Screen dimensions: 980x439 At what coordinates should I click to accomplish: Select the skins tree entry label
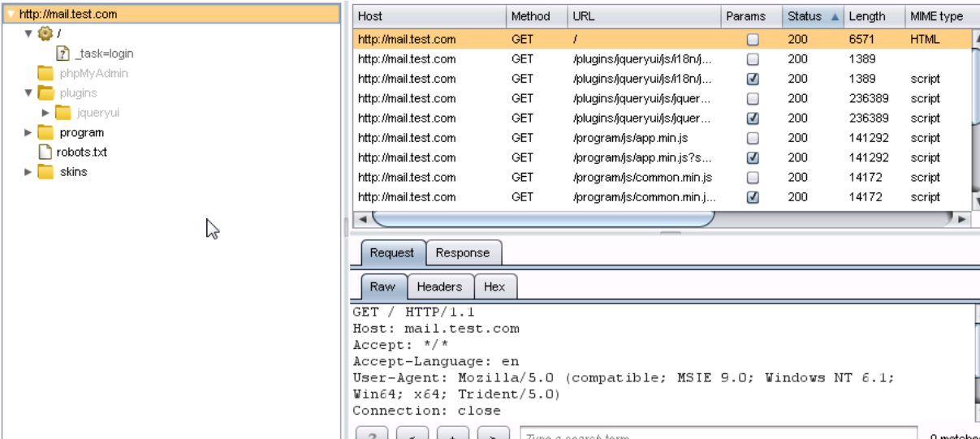(x=74, y=172)
